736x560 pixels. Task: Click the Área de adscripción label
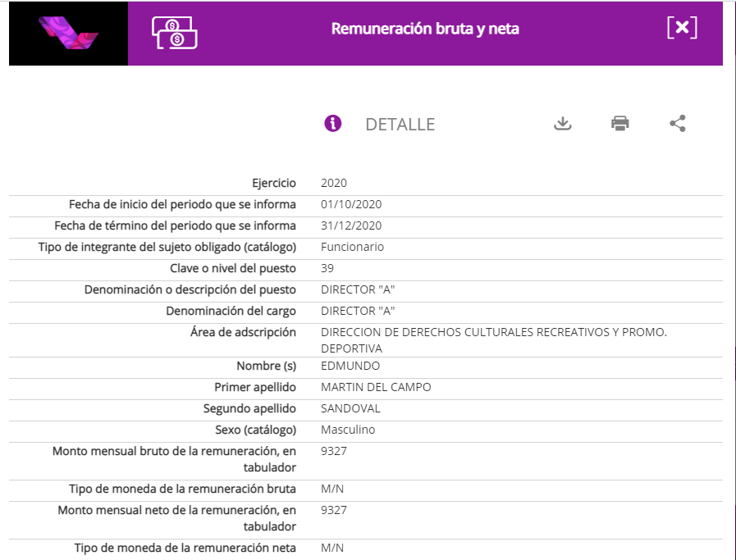pyautogui.click(x=243, y=332)
